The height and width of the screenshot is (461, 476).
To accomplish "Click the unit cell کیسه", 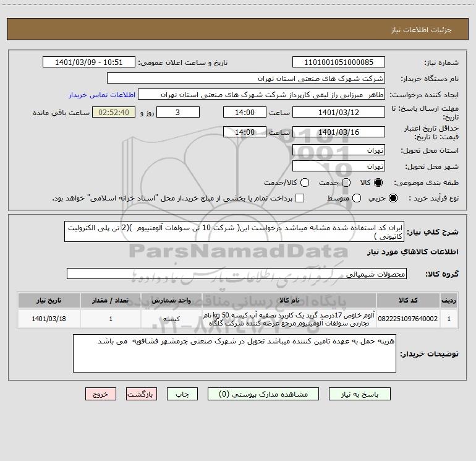I will [171, 319].
